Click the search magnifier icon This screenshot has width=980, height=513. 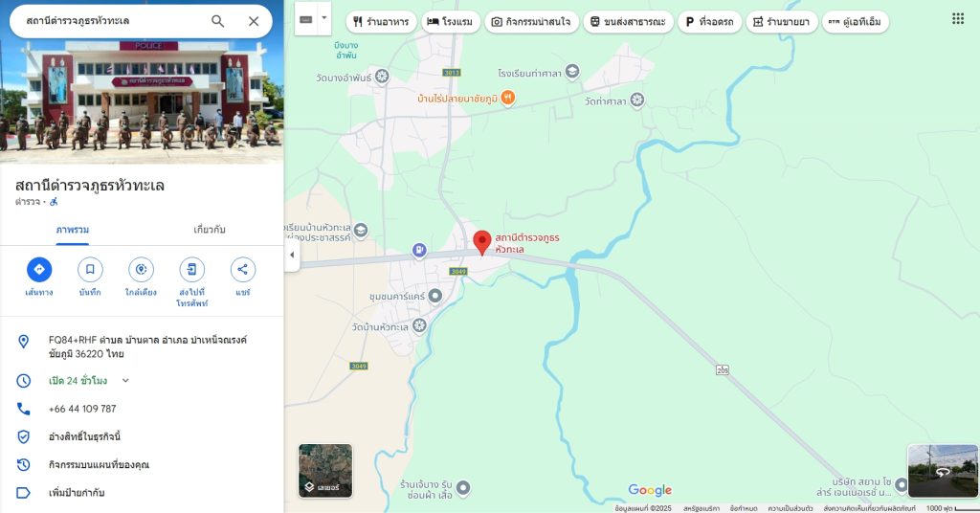click(x=217, y=21)
